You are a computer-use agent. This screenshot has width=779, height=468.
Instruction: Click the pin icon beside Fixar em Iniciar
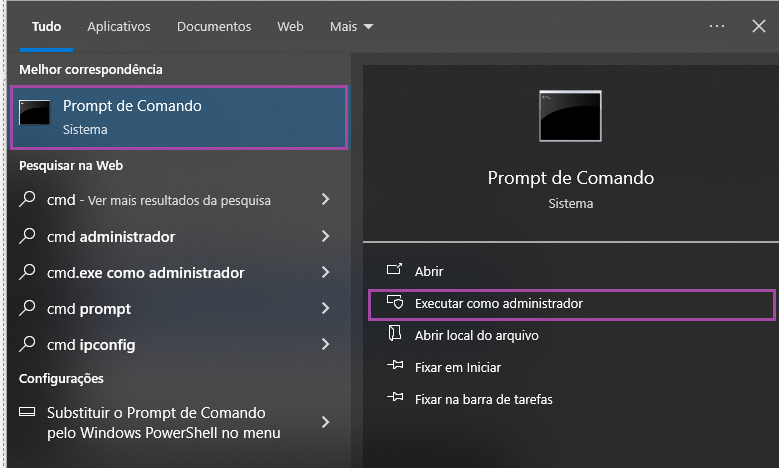tap(395, 367)
